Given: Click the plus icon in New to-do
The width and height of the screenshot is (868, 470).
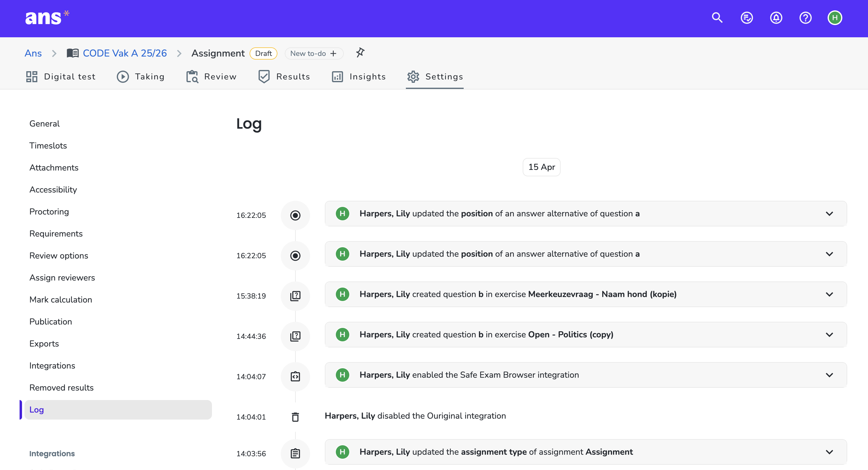Looking at the screenshot, I should (x=333, y=53).
